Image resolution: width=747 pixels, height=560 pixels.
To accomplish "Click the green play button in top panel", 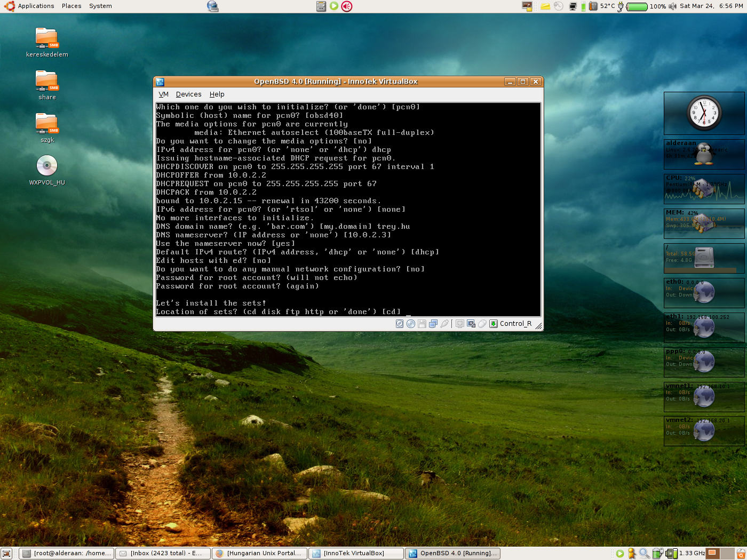I will click(x=334, y=6).
